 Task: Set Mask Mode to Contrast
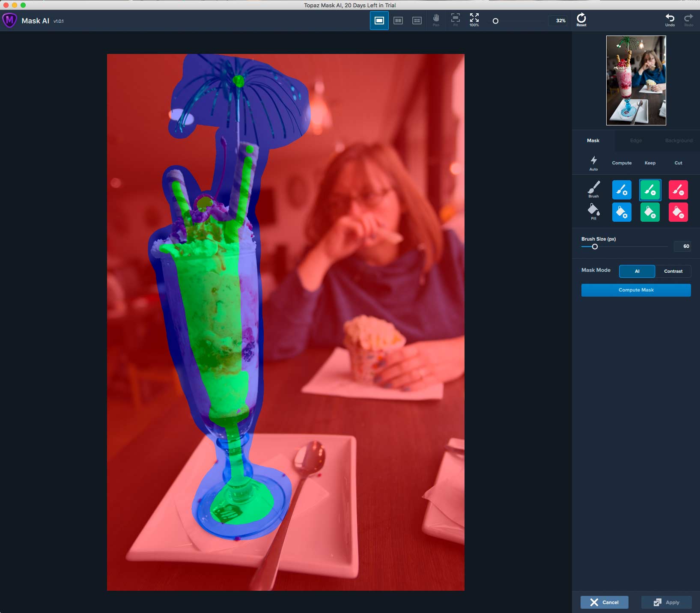coord(673,271)
